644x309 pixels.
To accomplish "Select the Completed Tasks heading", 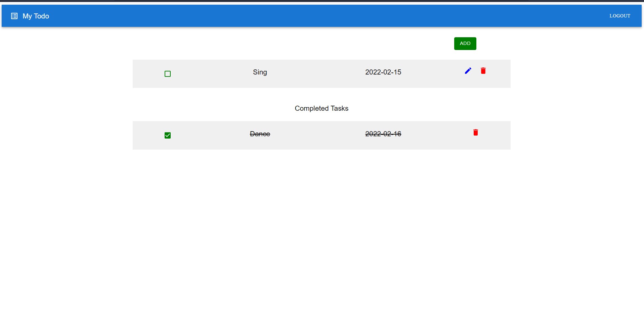I will pos(321,108).
